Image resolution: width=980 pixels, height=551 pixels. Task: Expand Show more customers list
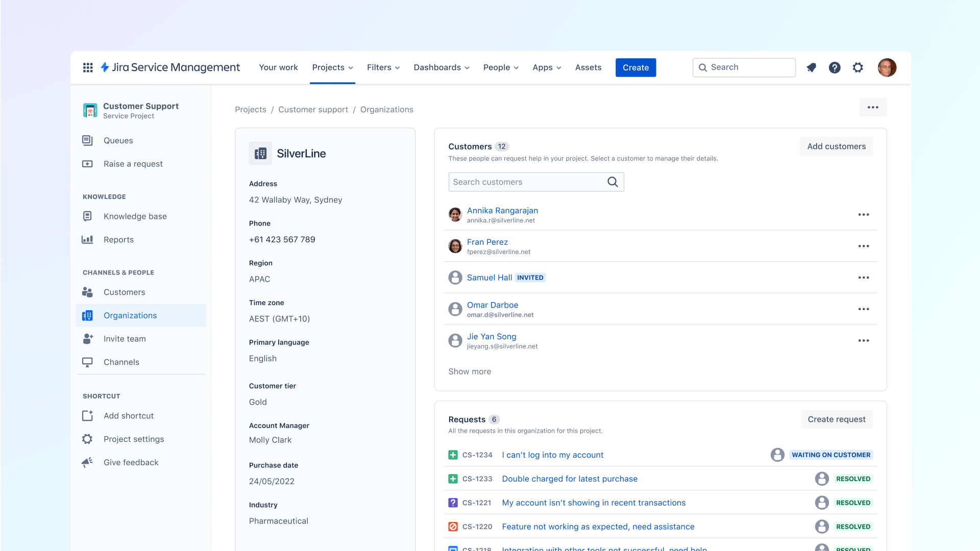[470, 371]
